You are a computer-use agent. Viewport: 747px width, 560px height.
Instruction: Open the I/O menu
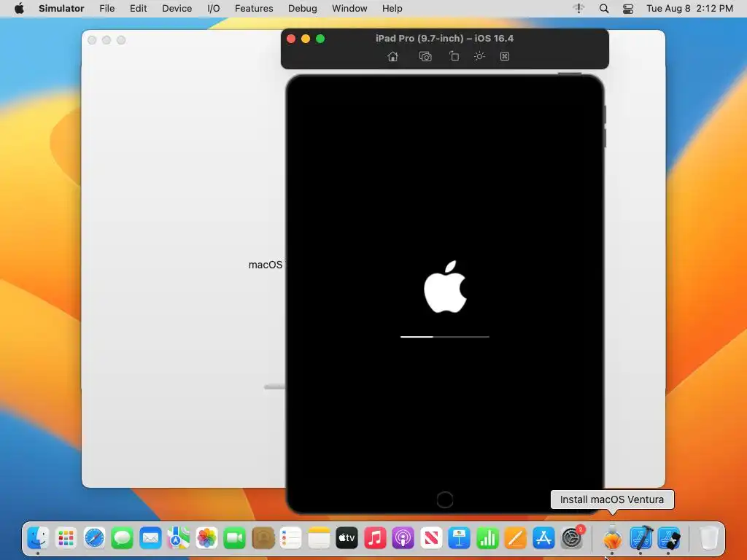(214, 9)
